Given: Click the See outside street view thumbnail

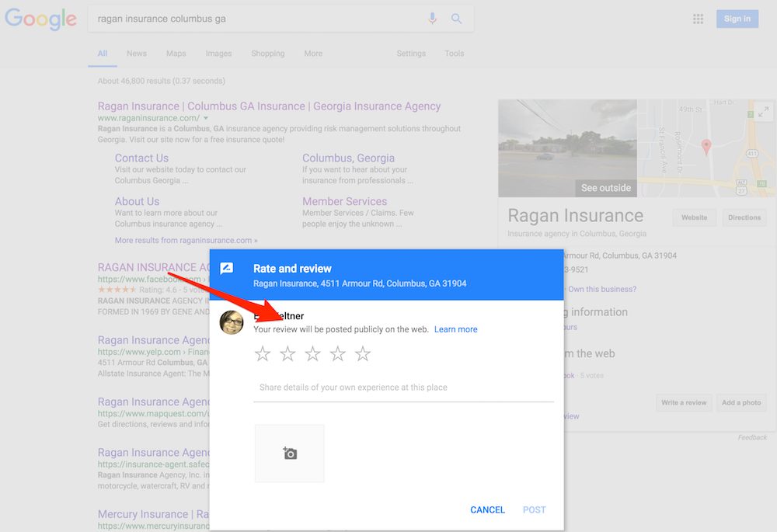Looking at the screenshot, I should tap(567, 148).
